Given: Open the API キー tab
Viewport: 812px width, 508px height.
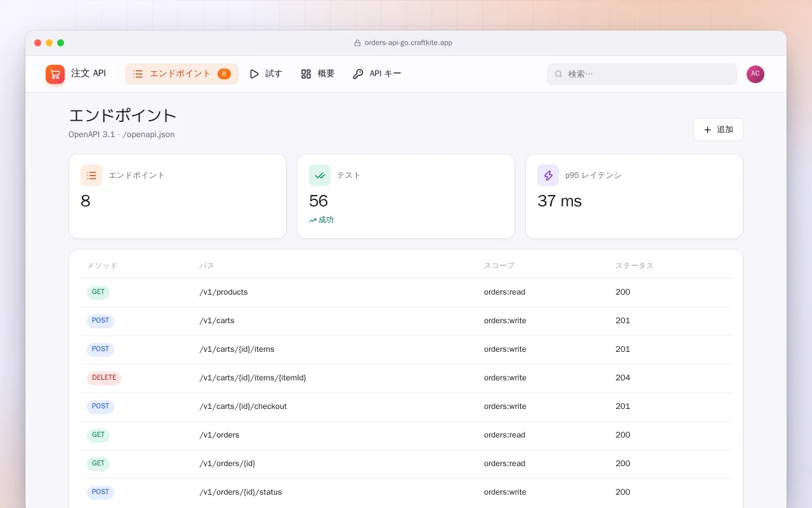Looking at the screenshot, I should (x=377, y=74).
